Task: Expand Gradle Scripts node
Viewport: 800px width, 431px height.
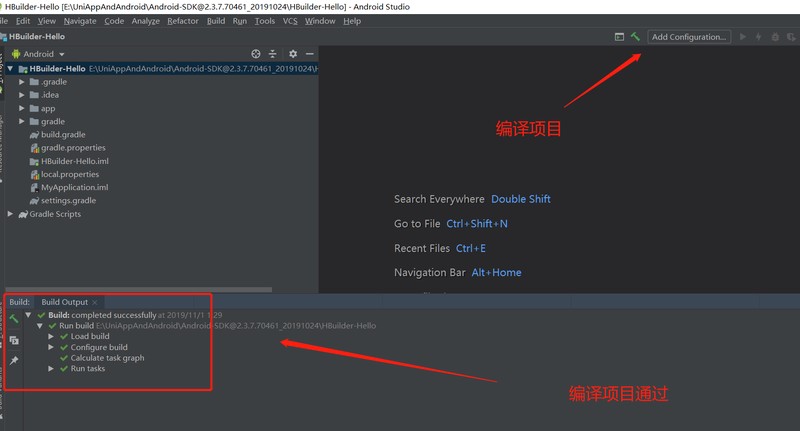Action: (10, 214)
